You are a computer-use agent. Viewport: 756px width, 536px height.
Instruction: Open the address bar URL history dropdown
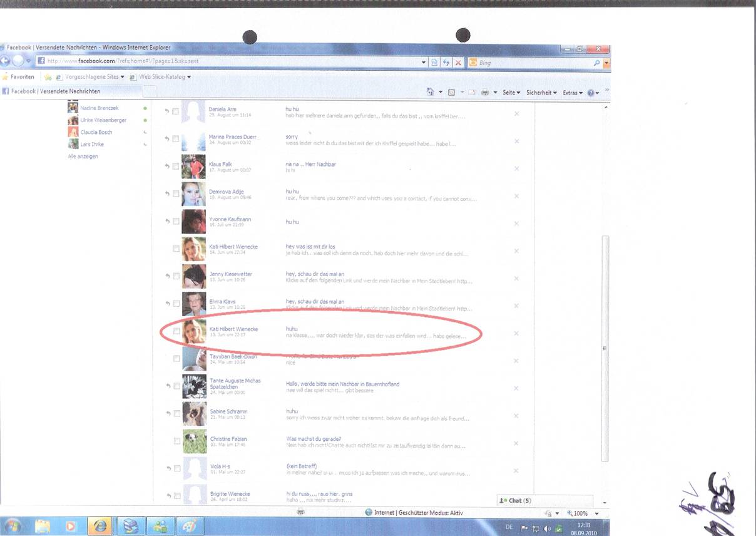click(424, 63)
